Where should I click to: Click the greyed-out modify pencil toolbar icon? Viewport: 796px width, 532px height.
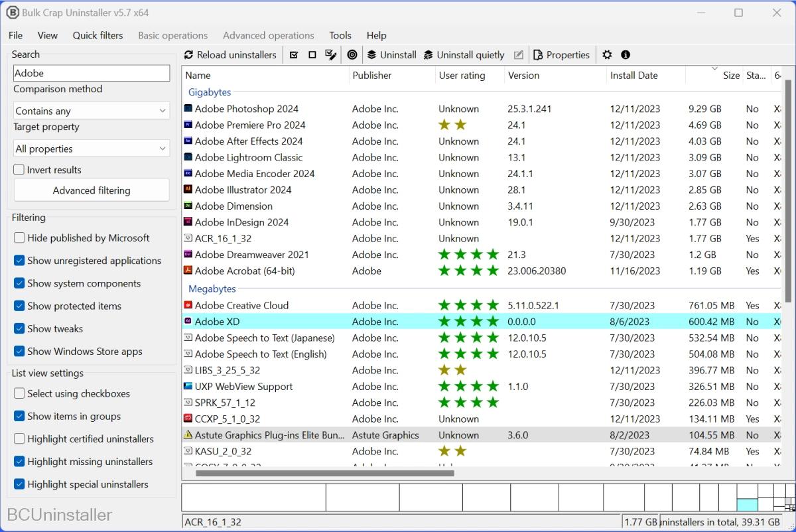point(519,55)
